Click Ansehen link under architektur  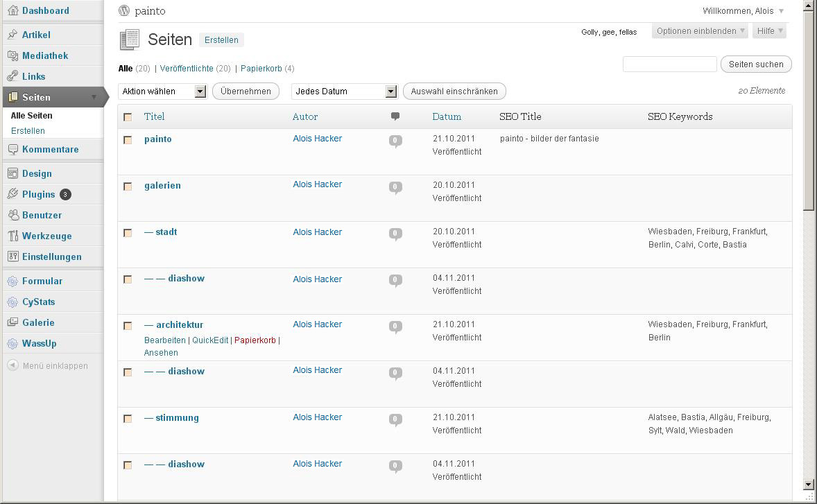click(161, 352)
